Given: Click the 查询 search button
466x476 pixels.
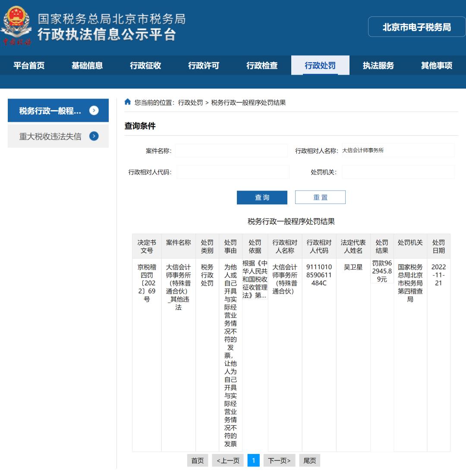Looking at the screenshot, I should click(261, 197).
